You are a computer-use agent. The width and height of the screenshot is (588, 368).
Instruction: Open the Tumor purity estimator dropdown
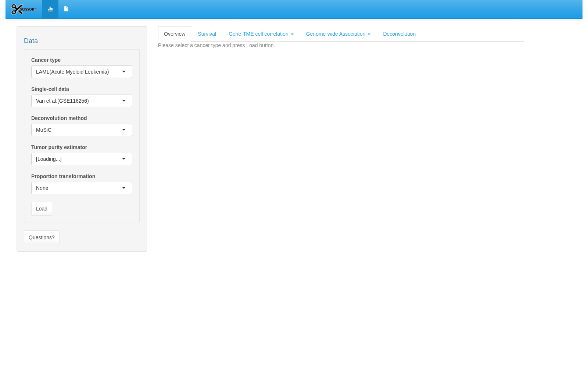point(82,159)
